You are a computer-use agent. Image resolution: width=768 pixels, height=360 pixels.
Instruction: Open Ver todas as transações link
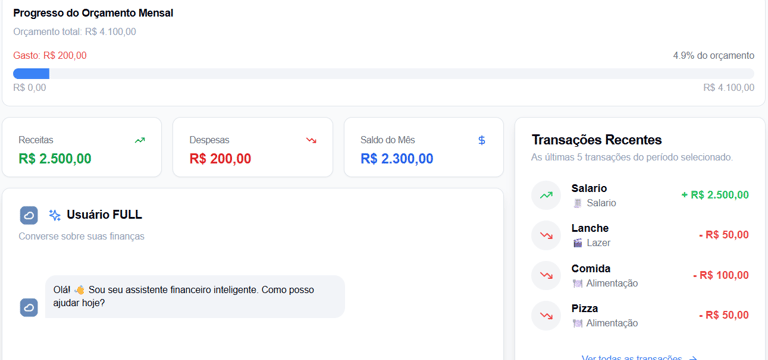click(639, 358)
